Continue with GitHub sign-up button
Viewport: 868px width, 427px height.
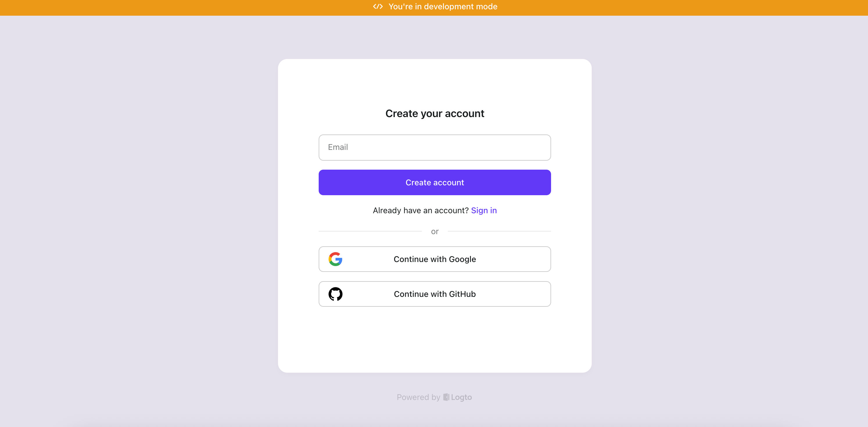pos(435,294)
